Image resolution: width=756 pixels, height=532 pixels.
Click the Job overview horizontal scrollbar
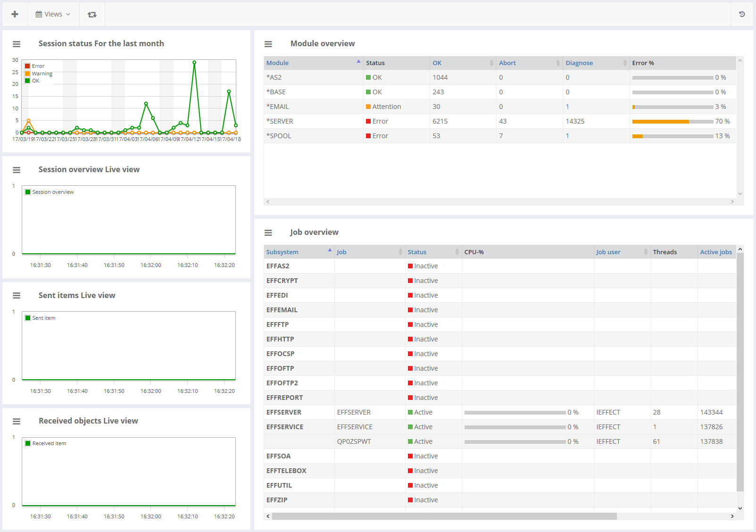pos(444,516)
